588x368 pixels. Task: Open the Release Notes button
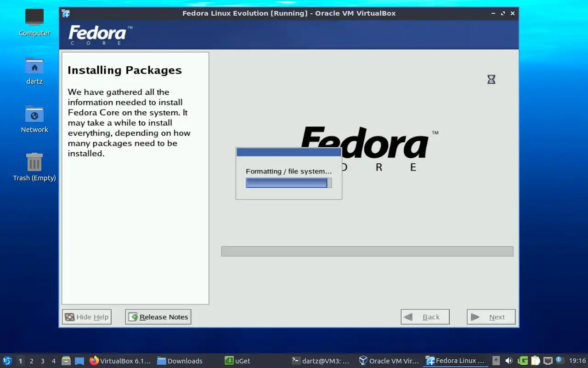158,317
